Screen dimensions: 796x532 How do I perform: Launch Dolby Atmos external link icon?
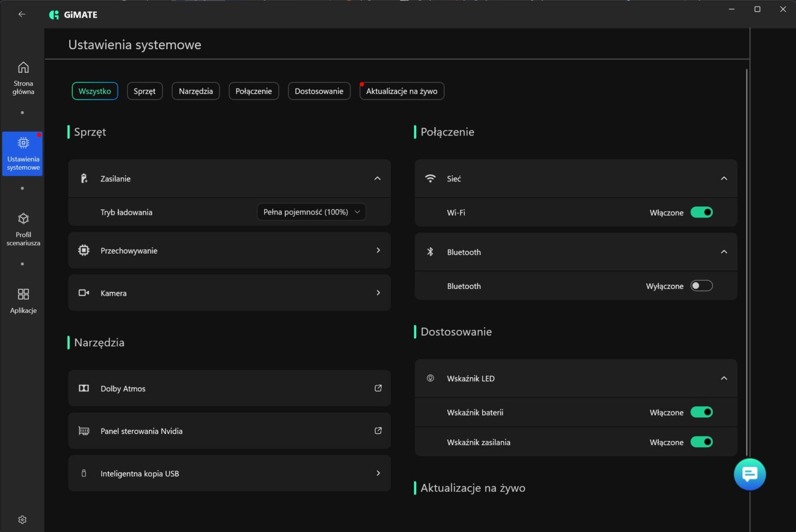click(x=378, y=388)
